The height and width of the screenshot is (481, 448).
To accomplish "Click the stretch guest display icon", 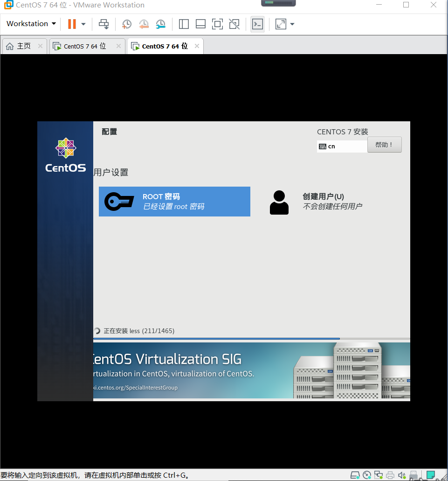I will (281, 24).
